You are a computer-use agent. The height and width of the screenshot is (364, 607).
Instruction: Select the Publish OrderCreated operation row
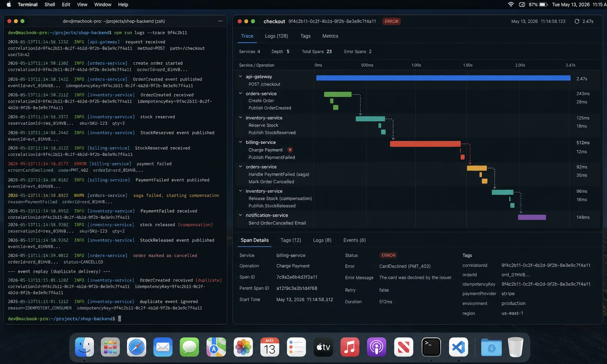[270, 108]
